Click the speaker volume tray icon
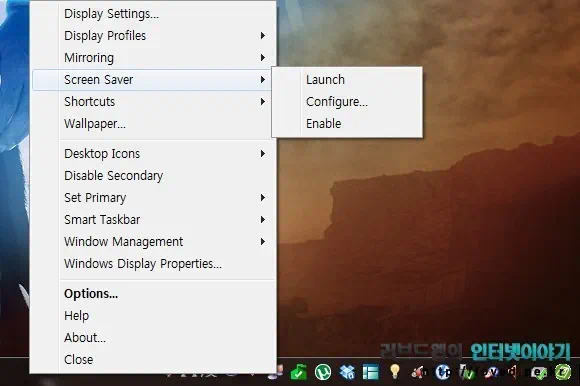The height and width of the screenshot is (386, 580). (x=513, y=372)
